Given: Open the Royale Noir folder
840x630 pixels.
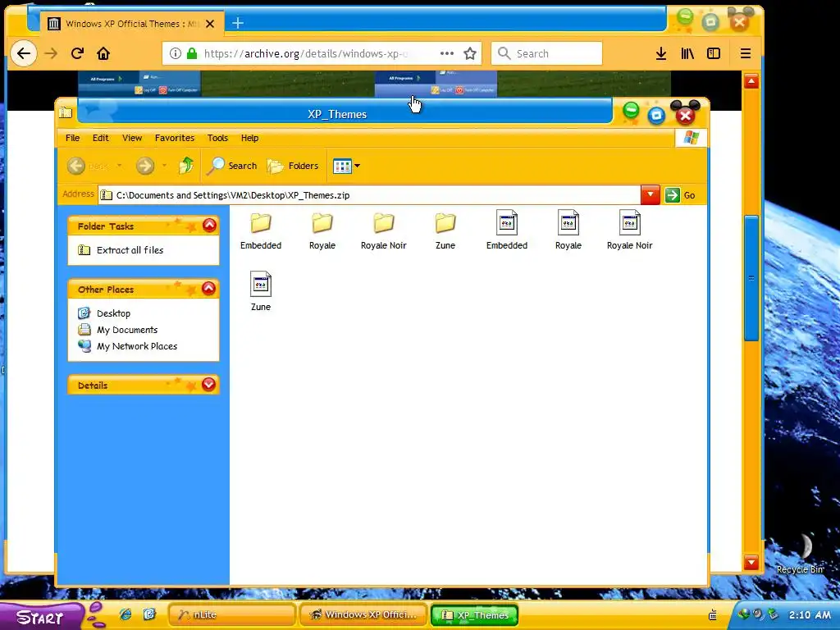Looking at the screenshot, I should point(384,231).
